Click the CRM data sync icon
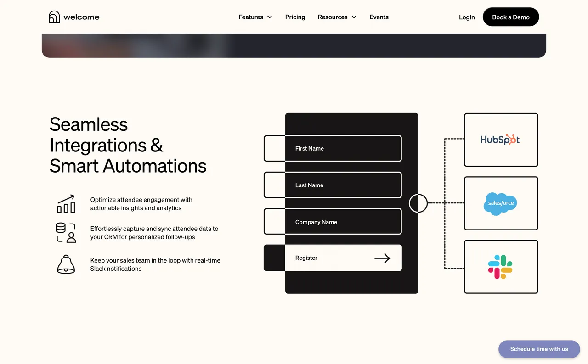This screenshot has width=588, height=364. (66, 233)
